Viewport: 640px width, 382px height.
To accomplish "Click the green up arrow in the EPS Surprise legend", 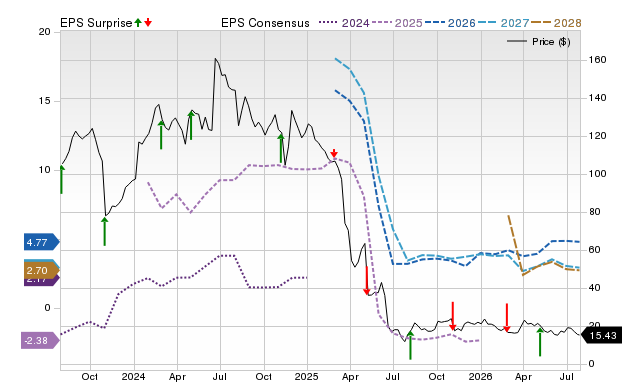I will coord(138,22).
